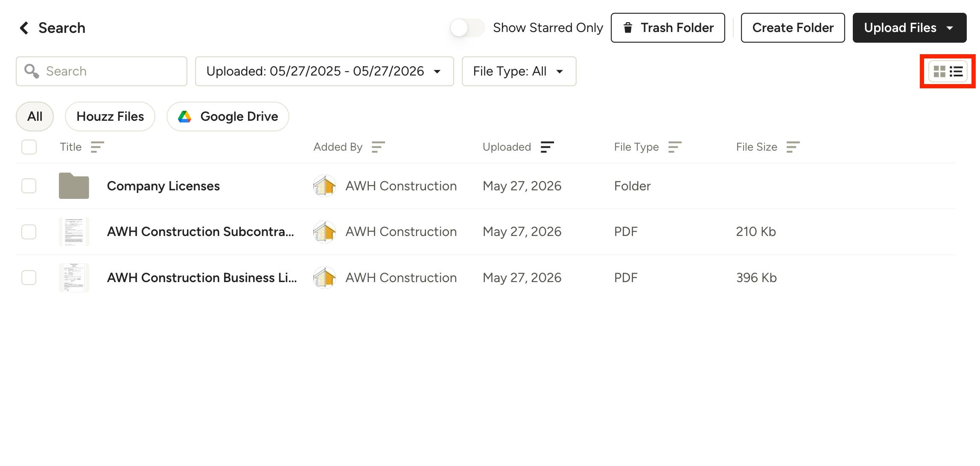Sort files by File Type column
This screenshot has height=466, width=980.
tap(675, 147)
